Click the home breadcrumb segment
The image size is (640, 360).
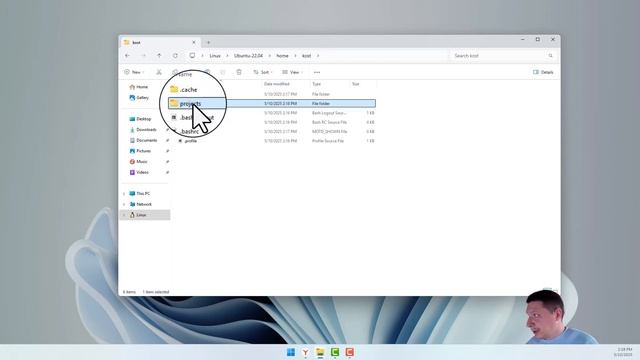click(282, 56)
